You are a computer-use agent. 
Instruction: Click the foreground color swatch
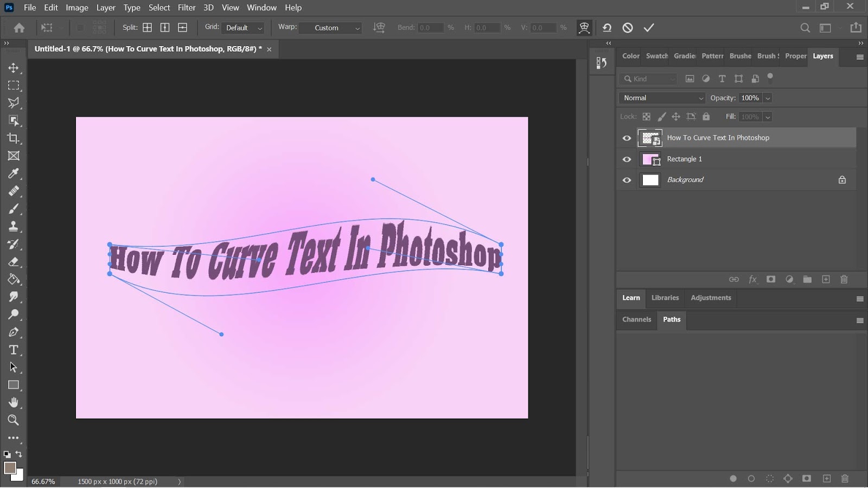pyautogui.click(x=10, y=467)
